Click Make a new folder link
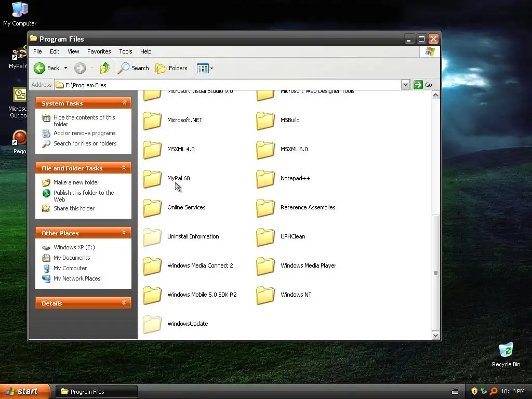The height and width of the screenshot is (399, 532). (76, 182)
